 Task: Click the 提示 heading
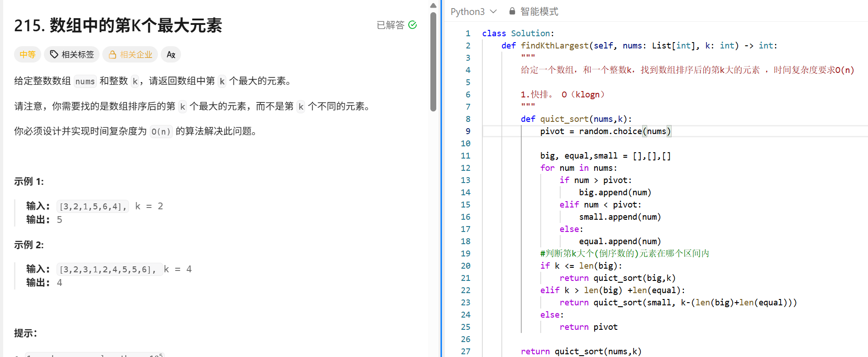(25, 333)
